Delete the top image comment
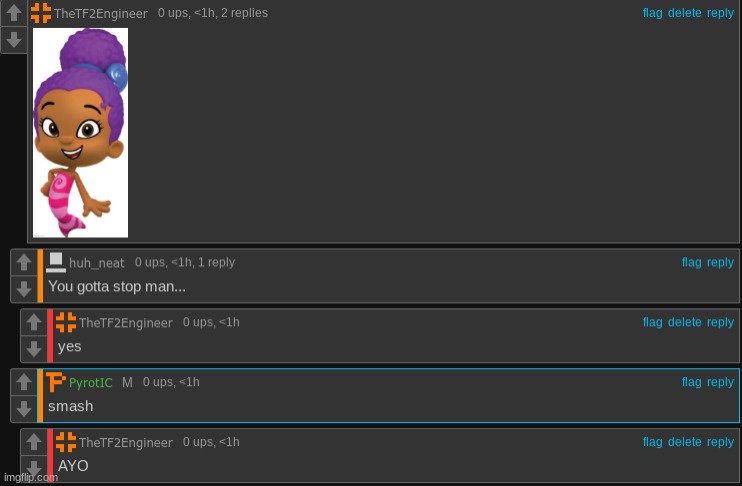Image resolution: width=742 pixels, height=486 pixels. (684, 13)
